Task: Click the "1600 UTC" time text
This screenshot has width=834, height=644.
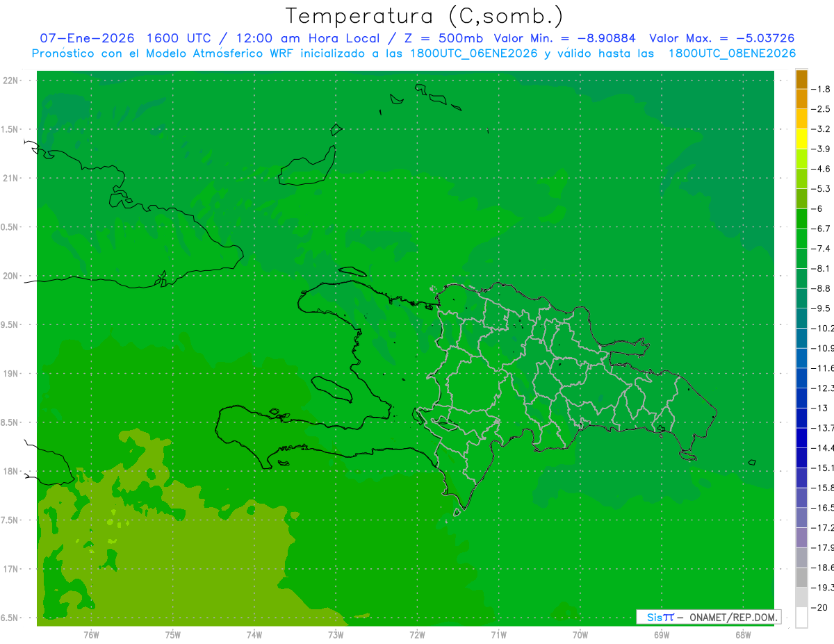Action: (179, 38)
